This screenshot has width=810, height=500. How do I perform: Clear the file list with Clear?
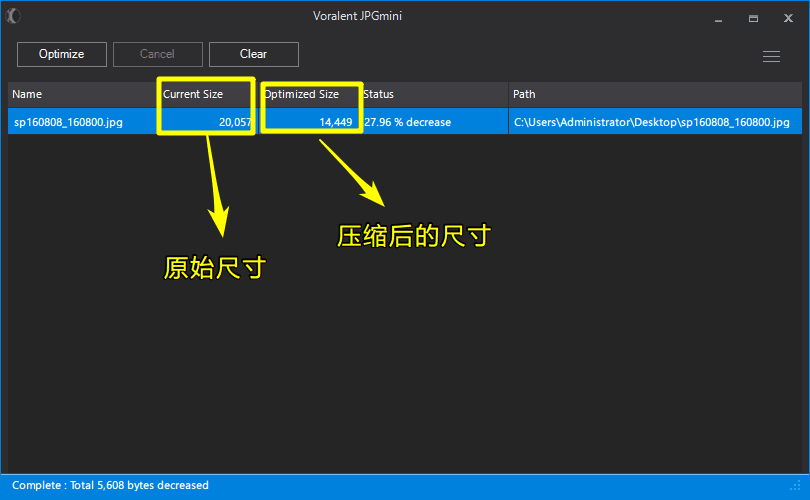253,54
